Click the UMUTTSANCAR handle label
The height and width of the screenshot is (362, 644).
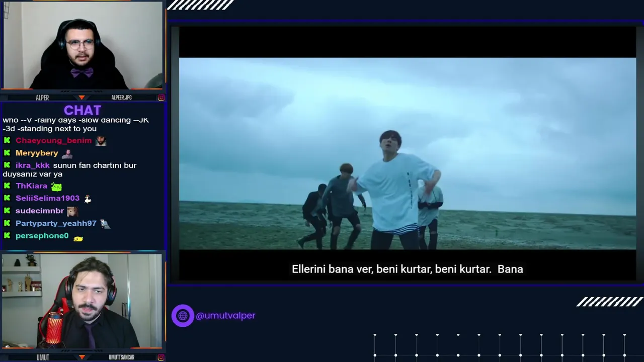coord(121,357)
